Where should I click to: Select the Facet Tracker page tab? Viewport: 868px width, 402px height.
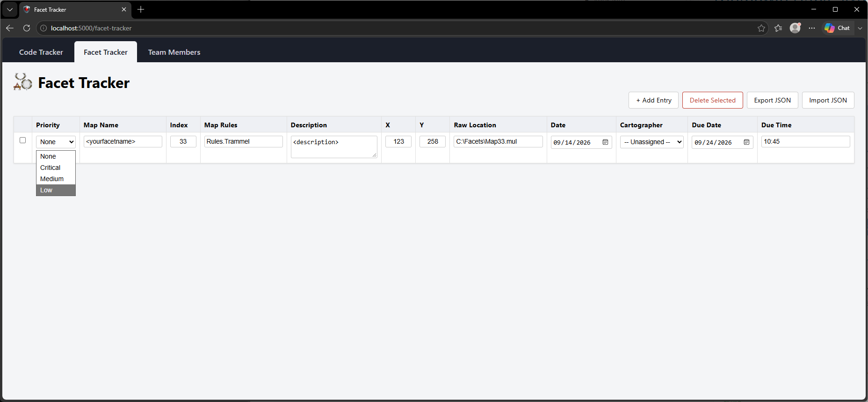(x=106, y=52)
